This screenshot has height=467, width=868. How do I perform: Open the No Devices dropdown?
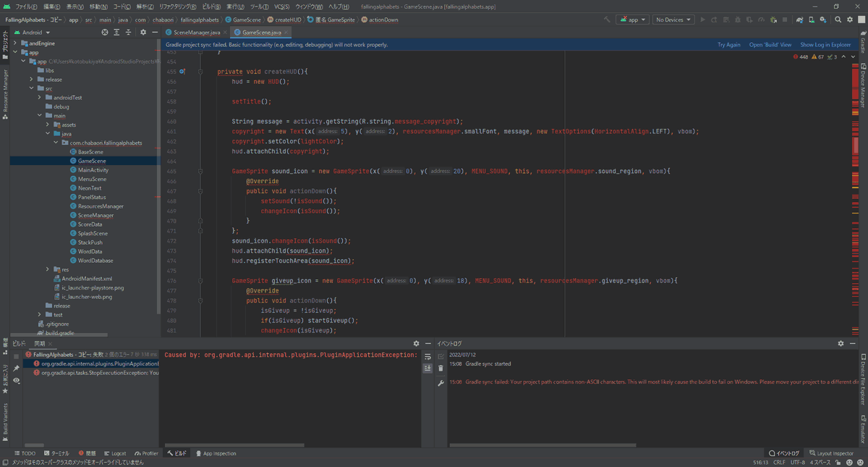coord(673,20)
